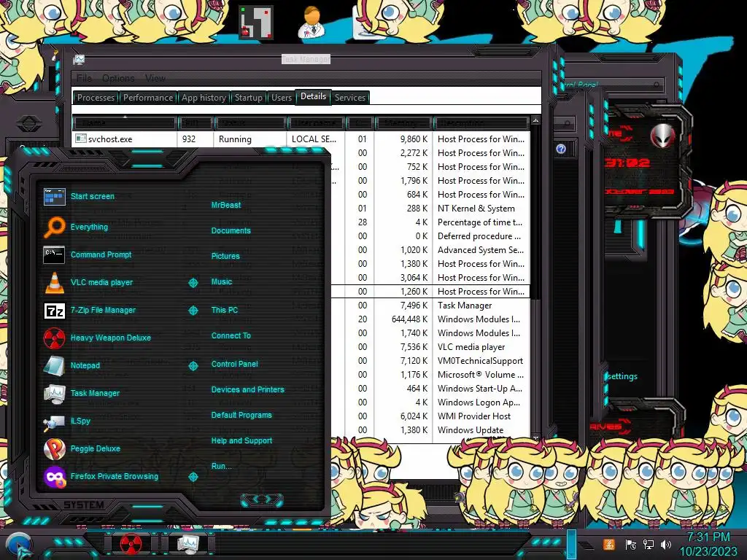Image resolution: width=747 pixels, height=560 pixels.
Task: Click the settings link in the back window
Action: 622,376
